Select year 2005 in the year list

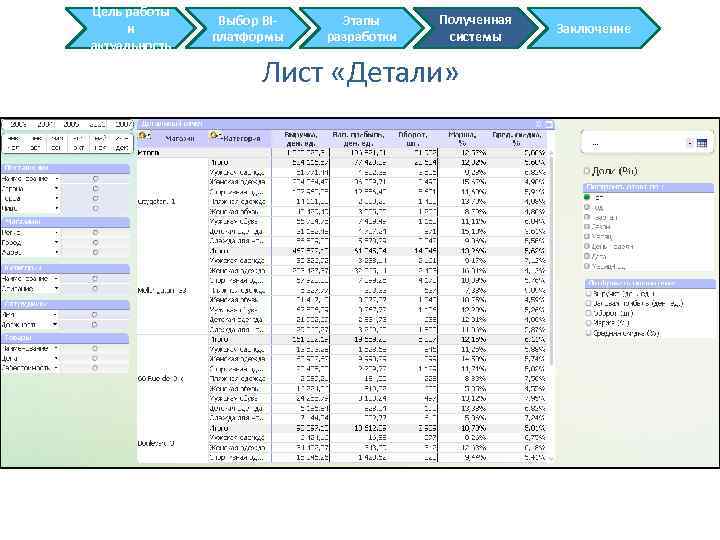coord(71,124)
